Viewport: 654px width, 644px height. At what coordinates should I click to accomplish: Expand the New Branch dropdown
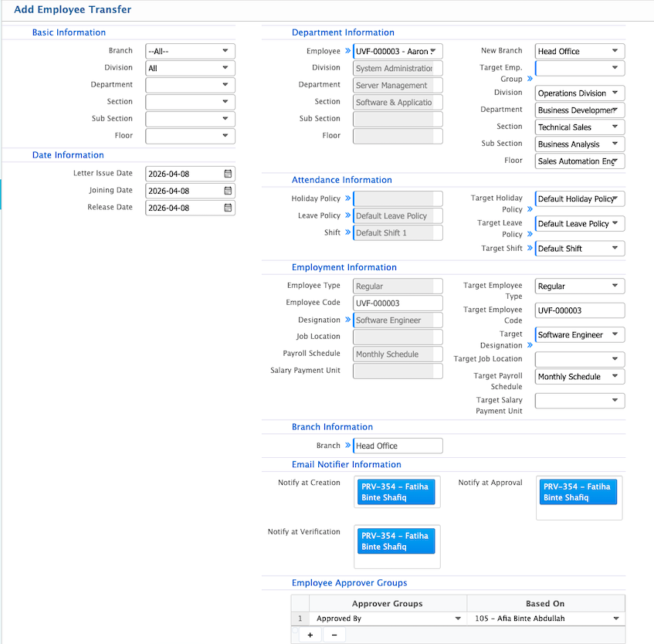(615, 52)
